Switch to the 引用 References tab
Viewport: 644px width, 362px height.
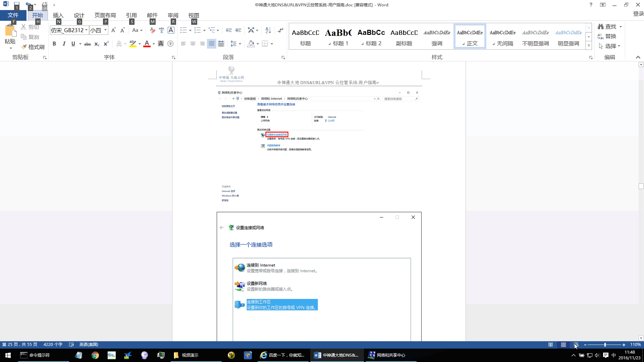[131, 15]
